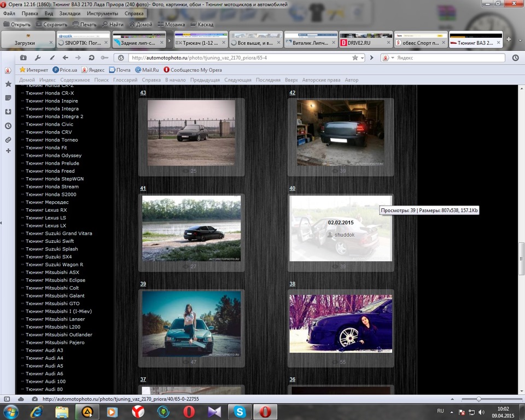Click the Opera Link cloud icon in status bar
Viewport: 525px width, 420px height.
coord(21,399)
